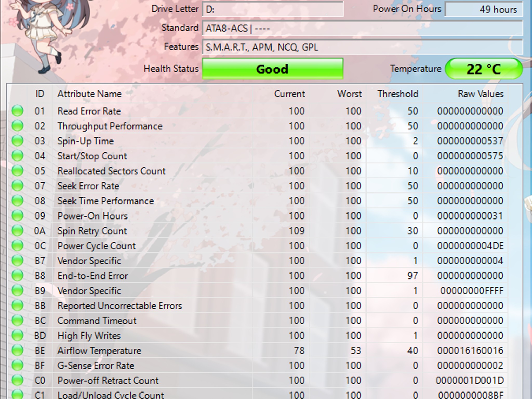
Task: Select the Spin Retry Count attribute name
Action: pos(92,231)
